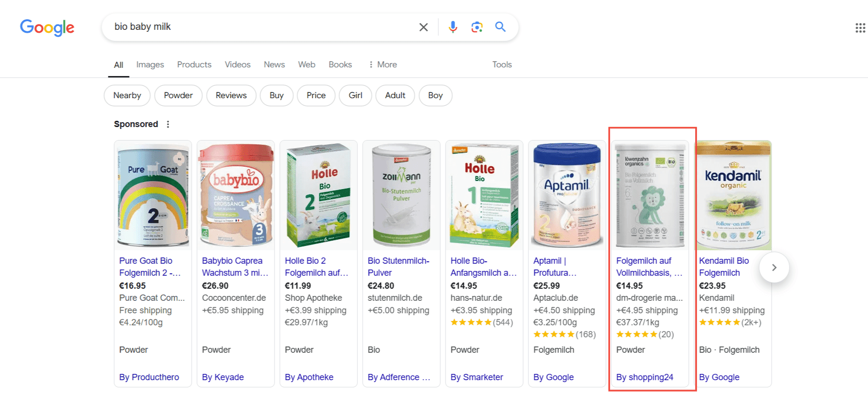Open Kendamil organic product image
This screenshot has height=397, width=868.
point(733,195)
